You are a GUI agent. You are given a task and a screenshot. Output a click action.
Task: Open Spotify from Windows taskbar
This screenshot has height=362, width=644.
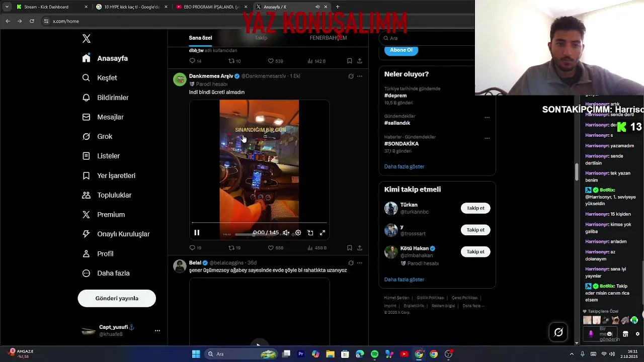(374, 354)
